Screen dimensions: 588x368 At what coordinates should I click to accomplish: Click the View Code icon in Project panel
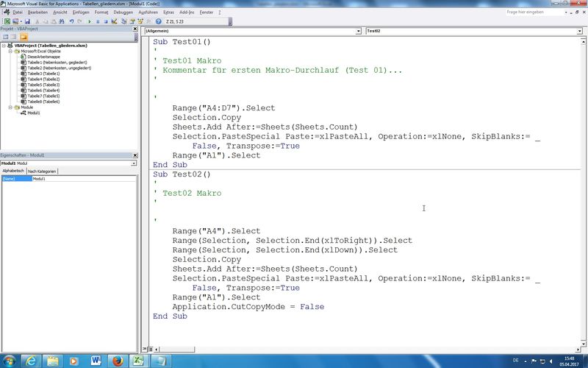click(x=5, y=36)
